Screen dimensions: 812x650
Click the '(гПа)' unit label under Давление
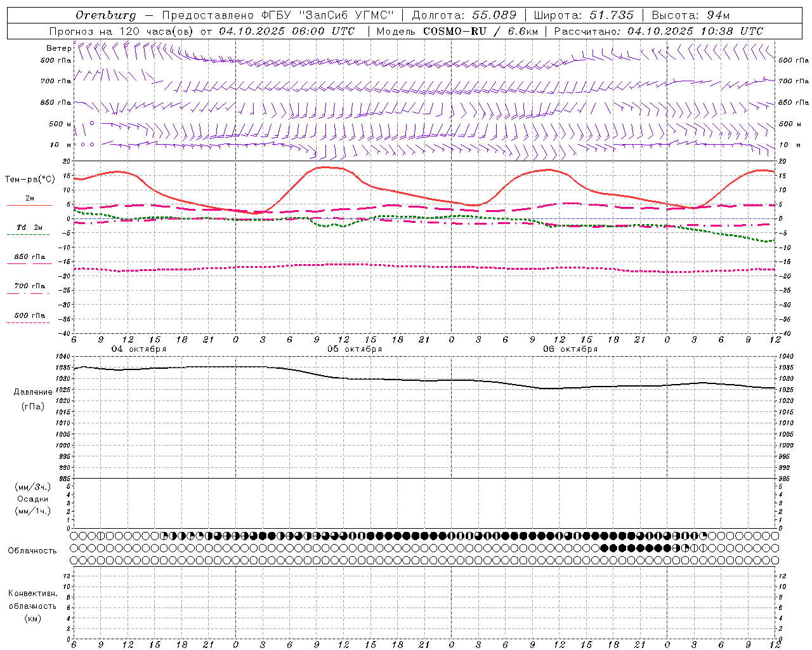click(33, 407)
